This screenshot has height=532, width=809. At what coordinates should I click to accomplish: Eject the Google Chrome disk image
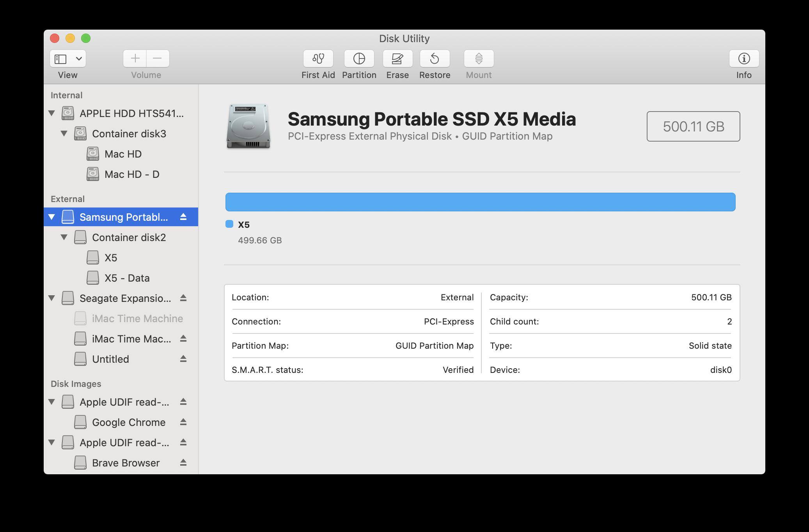(x=183, y=422)
